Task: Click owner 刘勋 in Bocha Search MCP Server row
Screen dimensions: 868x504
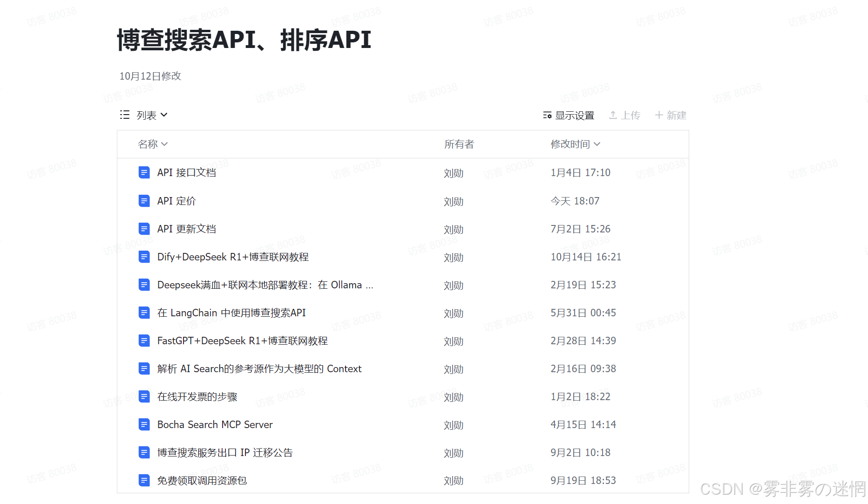Action: coord(454,425)
